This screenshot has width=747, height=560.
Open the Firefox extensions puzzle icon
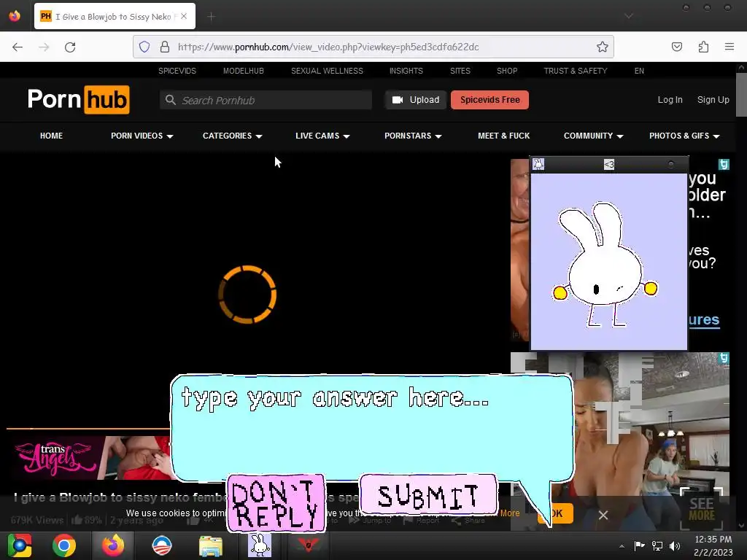[x=703, y=47]
